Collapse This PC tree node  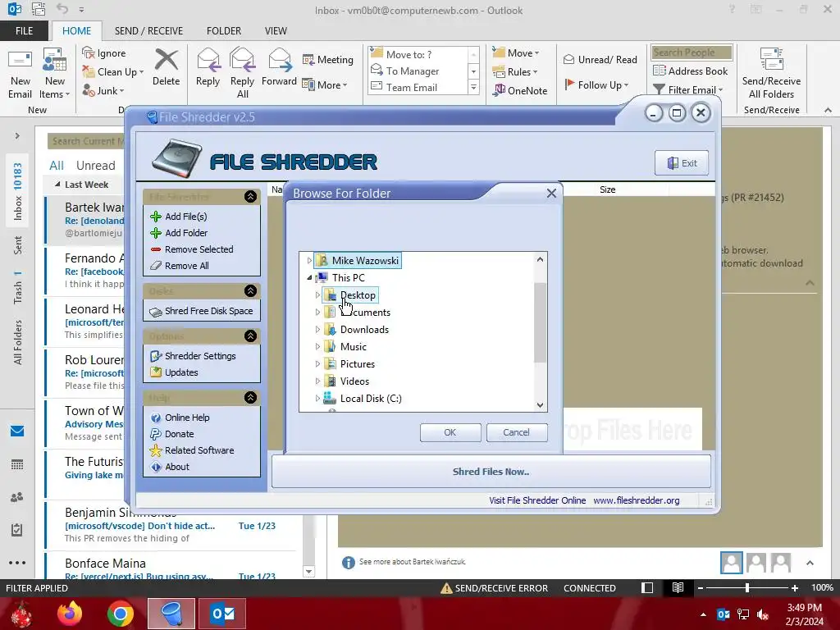coord(309,278)
